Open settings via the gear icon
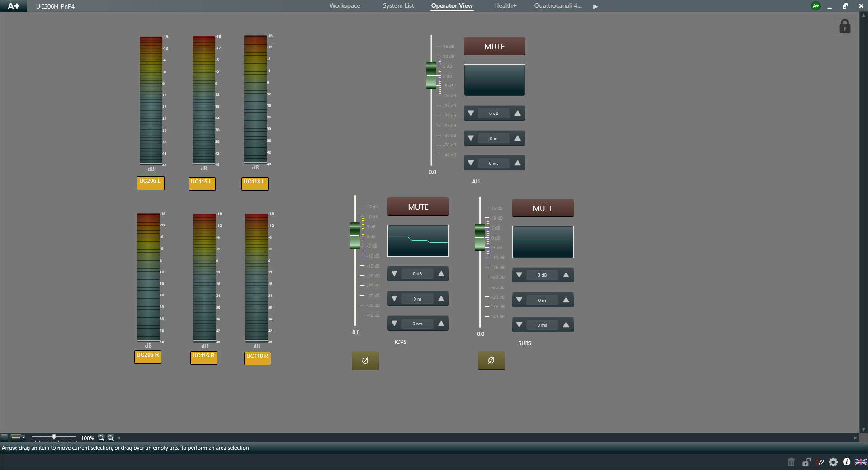This screenshot has height=470, width=868. [833, 462]
